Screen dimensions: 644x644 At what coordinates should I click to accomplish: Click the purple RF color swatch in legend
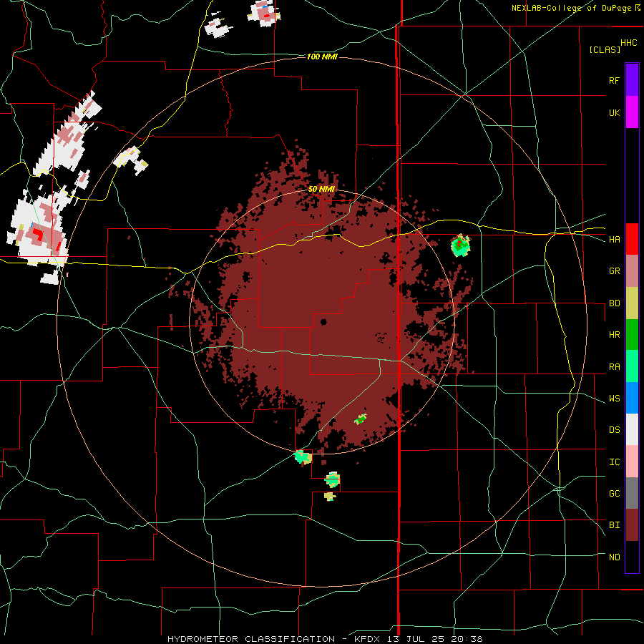click(632, 80)
